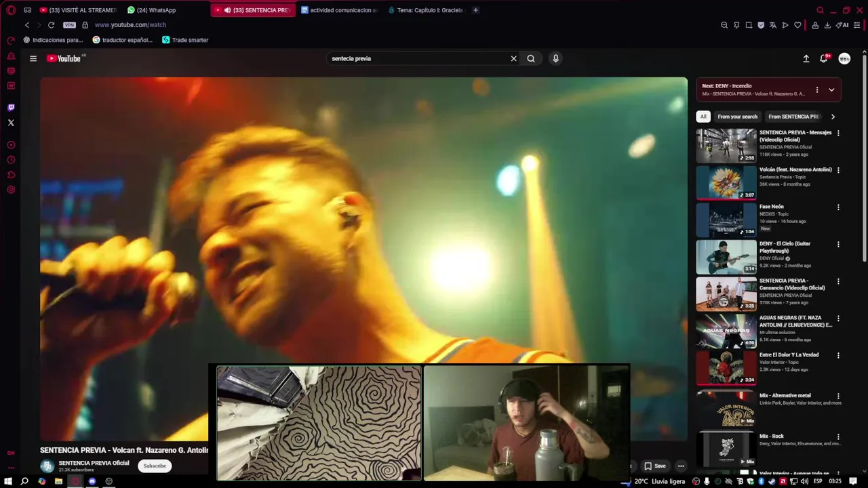
Task: Switch to Tema: Capítulo I tab
Action: click(x=426, y=10)
